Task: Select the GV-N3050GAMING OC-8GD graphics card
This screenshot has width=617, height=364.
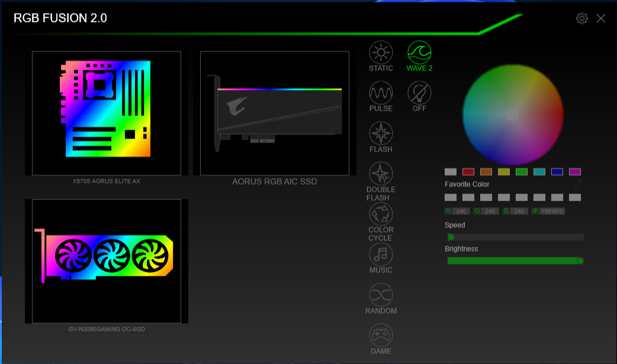Action: tap(107, 260)
